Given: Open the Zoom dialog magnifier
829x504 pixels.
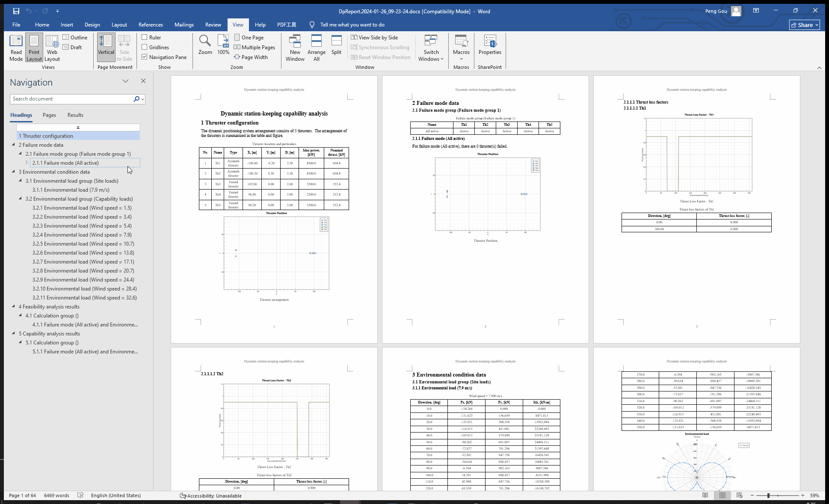Looking at the screenshot, I should (x=205, y=44).
